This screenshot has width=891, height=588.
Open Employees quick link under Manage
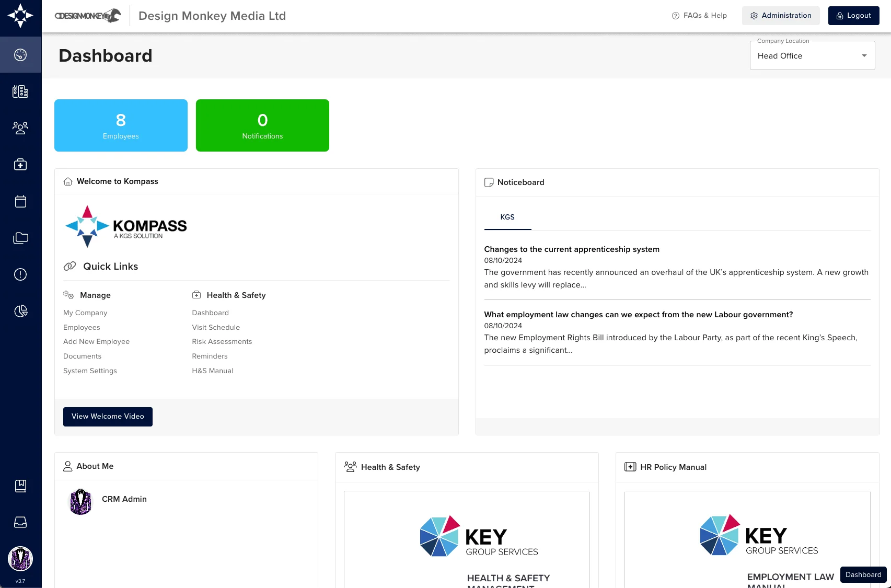pos(82,328)
